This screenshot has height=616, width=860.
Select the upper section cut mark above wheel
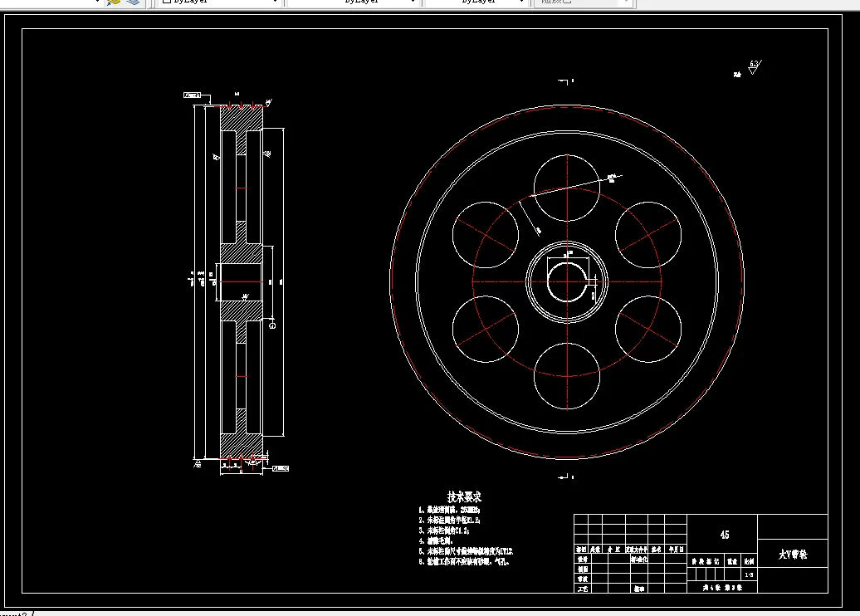tap(565, 81)
